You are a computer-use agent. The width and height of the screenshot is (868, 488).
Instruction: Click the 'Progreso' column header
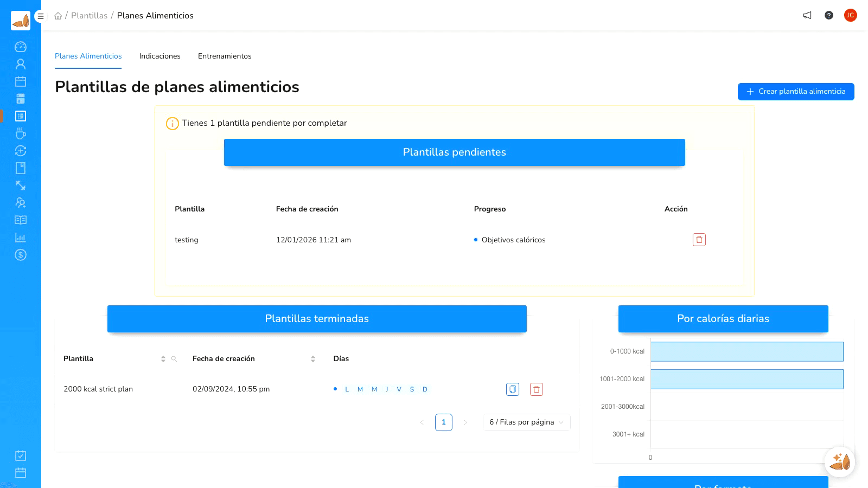pyautogui.click(x=490, y=209)
